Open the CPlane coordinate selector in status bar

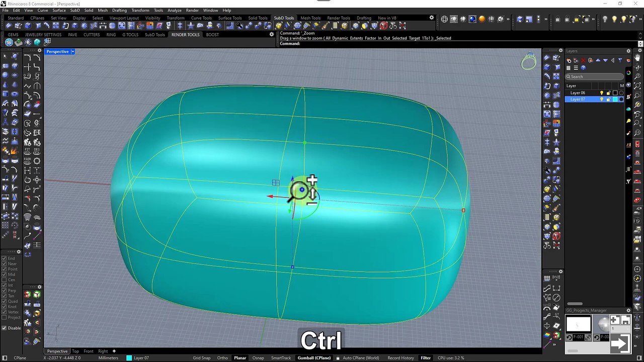[x=20, y=358]
